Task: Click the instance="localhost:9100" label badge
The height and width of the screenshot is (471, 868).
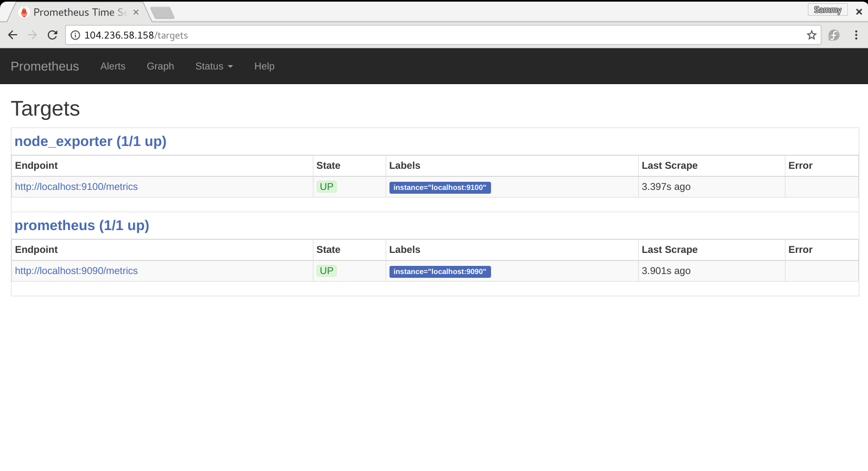Action: (x=440, y=188)
